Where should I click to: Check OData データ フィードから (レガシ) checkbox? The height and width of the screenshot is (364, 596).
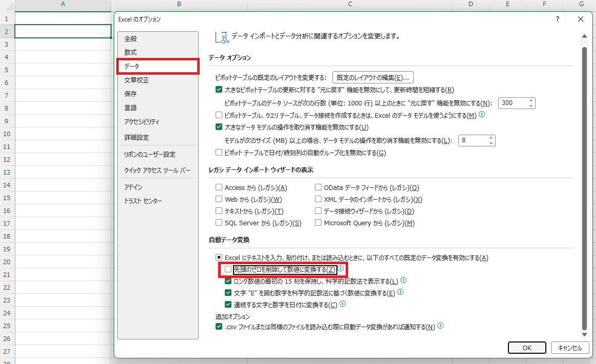coord(318,187)
